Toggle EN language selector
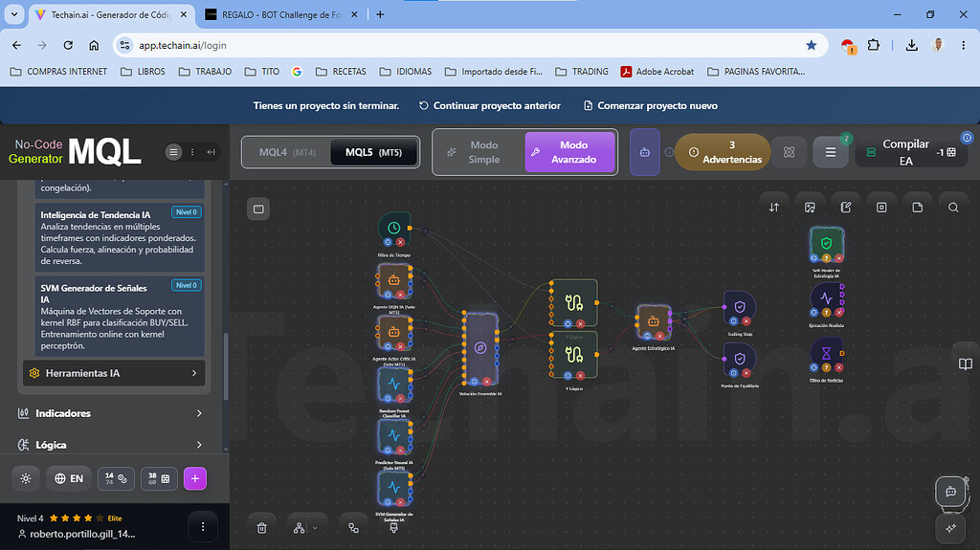Screen dimensions: 980x550 (69, 479)
